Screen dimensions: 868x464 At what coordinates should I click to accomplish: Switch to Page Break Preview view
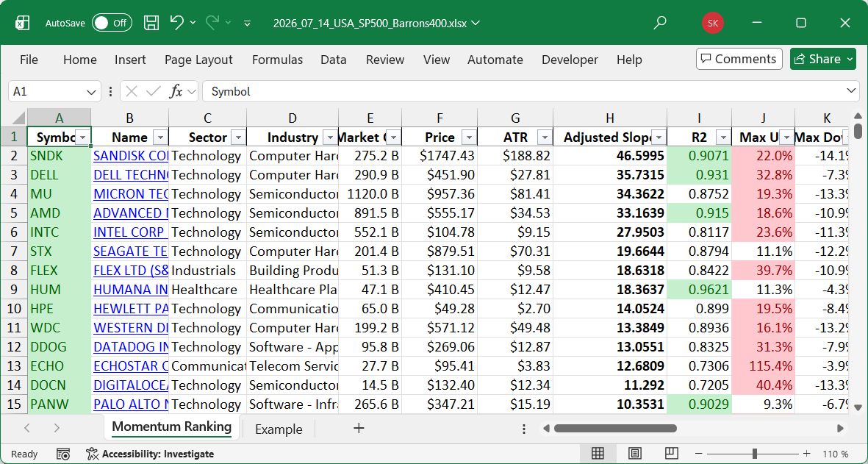[x=671, y=454]
